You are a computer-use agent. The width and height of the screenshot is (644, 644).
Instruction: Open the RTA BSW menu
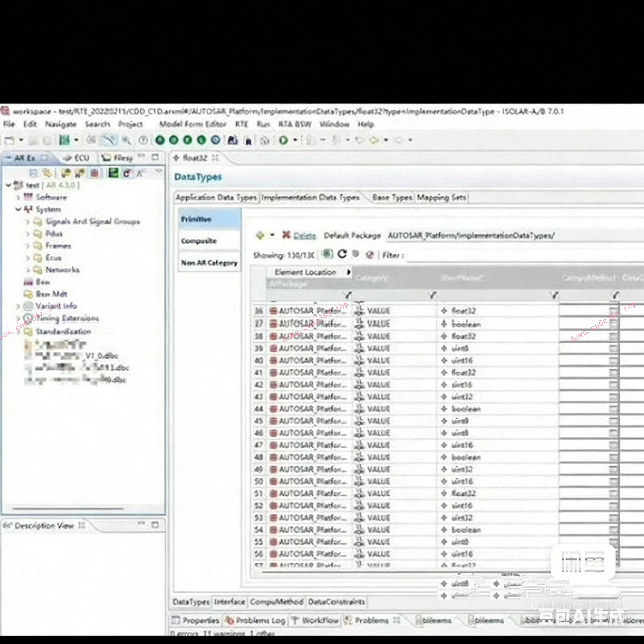294,124
